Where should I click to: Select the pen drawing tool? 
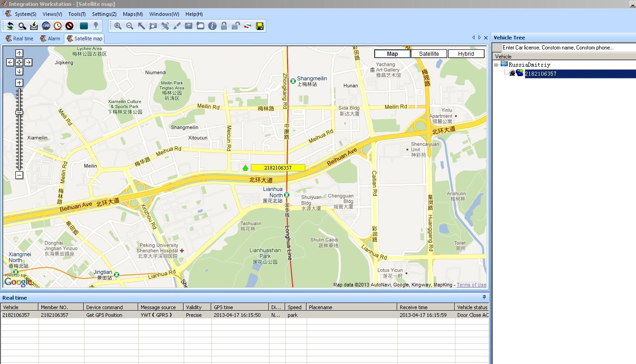(177, 26)
